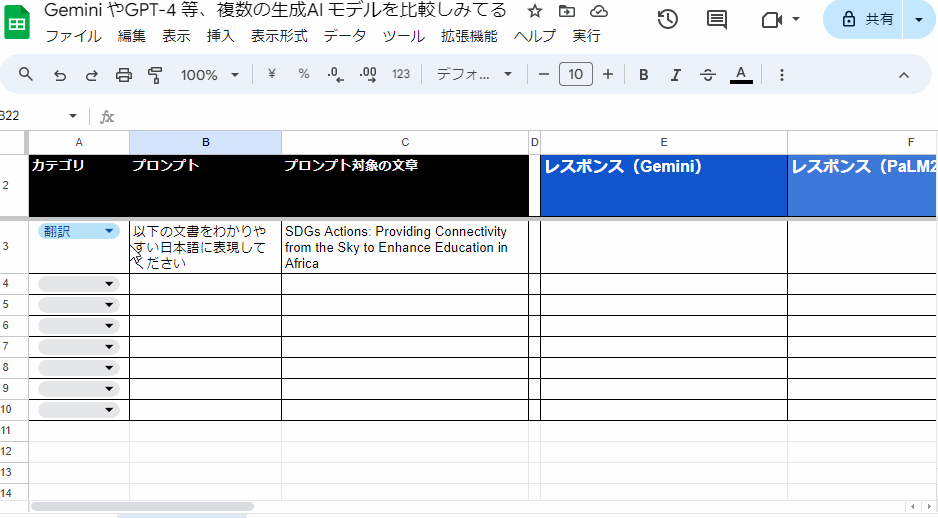Select the プロンプト対象の文章 header cell
Screen dimensions: 938x518
click(x=405, y=185)
